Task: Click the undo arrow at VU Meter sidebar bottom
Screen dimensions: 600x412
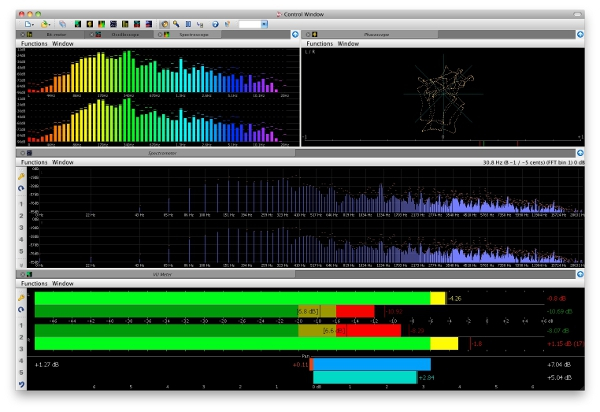Action: pos(21,384)
